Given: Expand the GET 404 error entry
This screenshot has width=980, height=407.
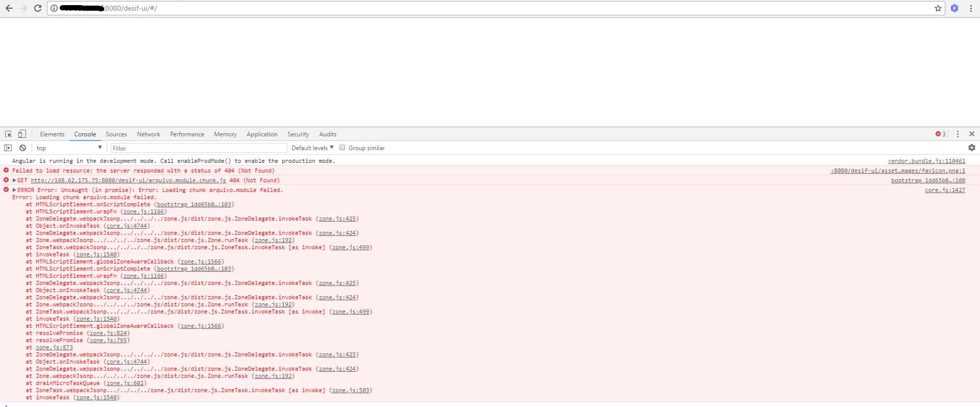Looking at the screenshot, I should (14, 180).
